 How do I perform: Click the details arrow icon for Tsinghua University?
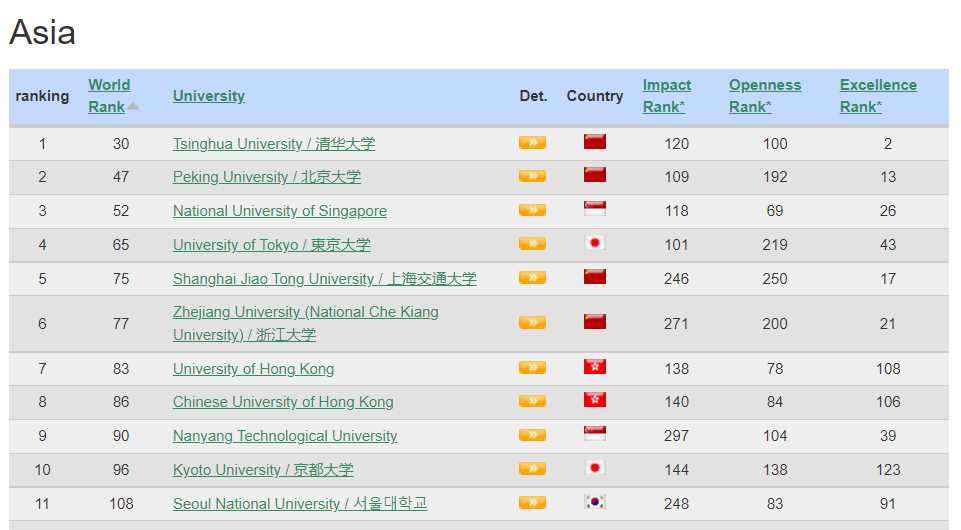pos(532,143)
